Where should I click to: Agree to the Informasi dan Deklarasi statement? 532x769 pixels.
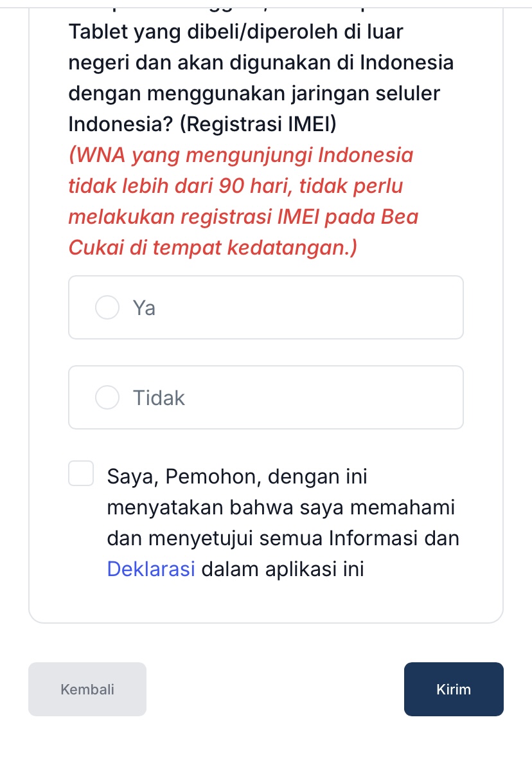(81, 473)
